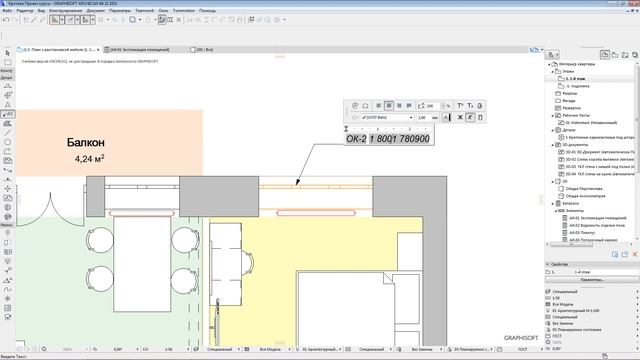The width and height of the screenshot is (640, 360).
Task: Toggle underline style in text toolbar
Action: [480, 117]
